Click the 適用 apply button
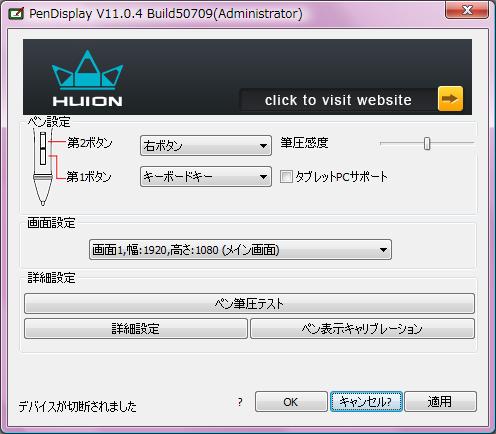Screen dimensions: 496x434 (x=440, y=402)
